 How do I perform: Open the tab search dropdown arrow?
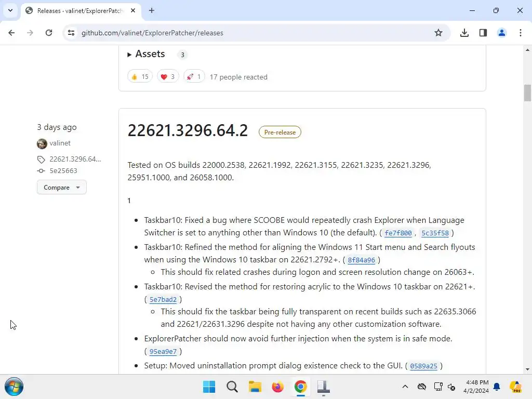pyautogui.click(x=10, y=10)
